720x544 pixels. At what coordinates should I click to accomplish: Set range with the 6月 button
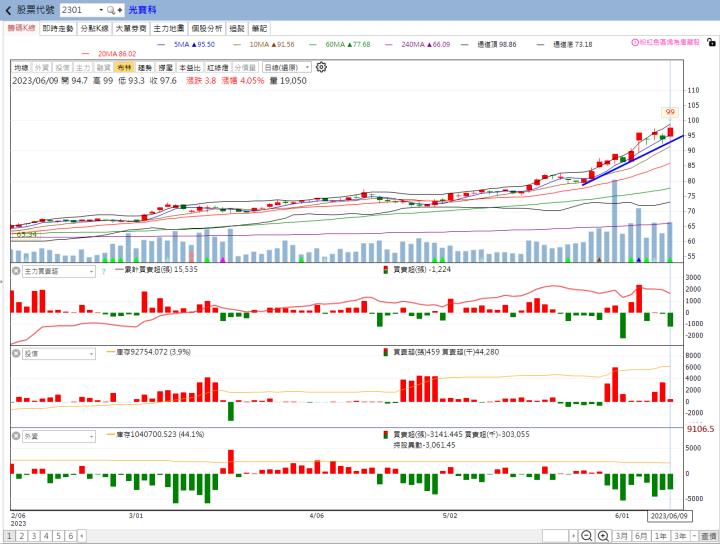641,536
